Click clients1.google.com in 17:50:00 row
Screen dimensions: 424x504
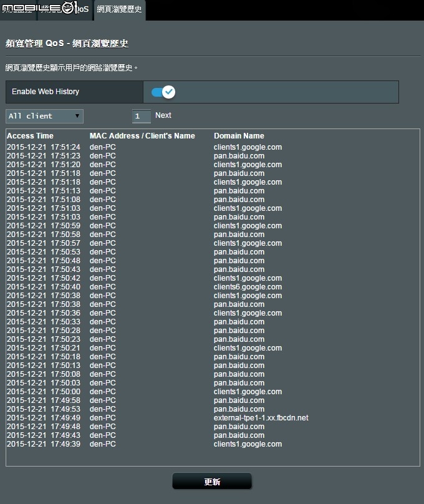pyautogui.click(x=248, y=392)
